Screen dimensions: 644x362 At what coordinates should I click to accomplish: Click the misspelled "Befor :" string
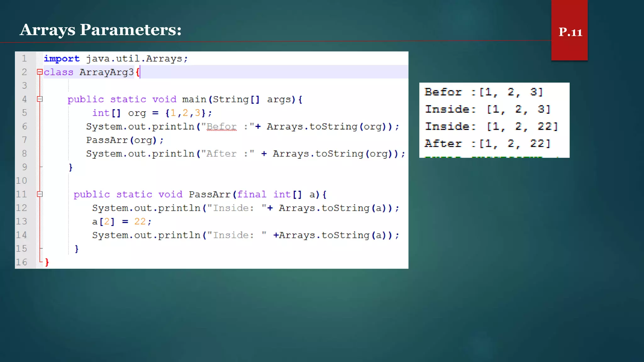(x=228, y=127)
